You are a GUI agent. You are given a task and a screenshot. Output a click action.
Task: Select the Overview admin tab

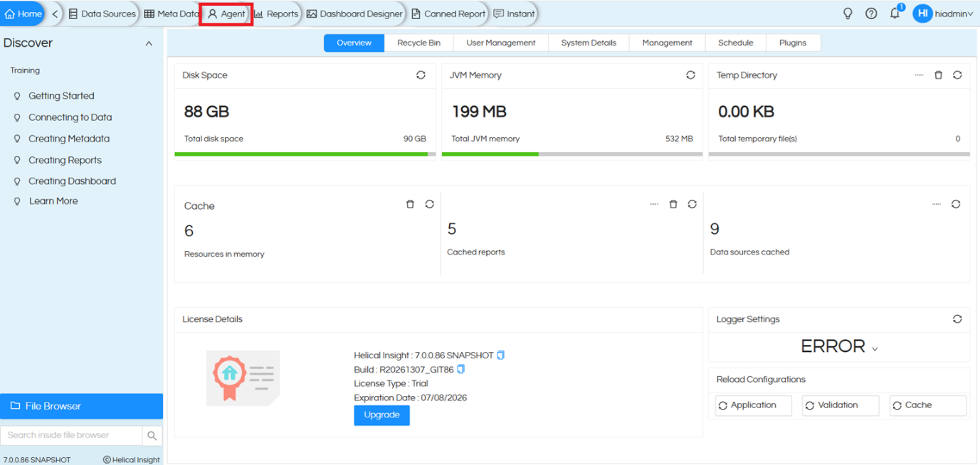pyautogui.click(x=354, y=43)
